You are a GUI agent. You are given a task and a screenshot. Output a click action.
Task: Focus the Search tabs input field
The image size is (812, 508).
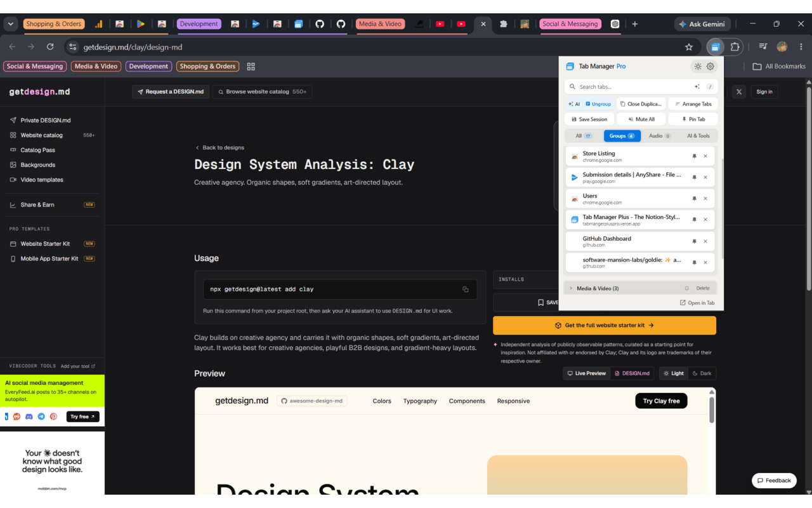point(641,86)
